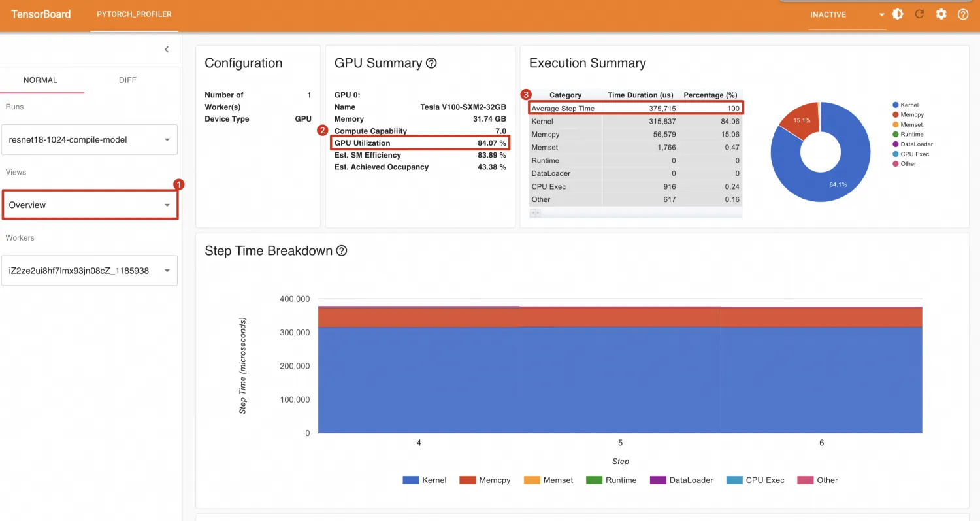Click the Tesla V100-SXM2-32GB GPU name
Viewport: 980px width, 521px height.
pyautogui.click(x=463, y=107)
